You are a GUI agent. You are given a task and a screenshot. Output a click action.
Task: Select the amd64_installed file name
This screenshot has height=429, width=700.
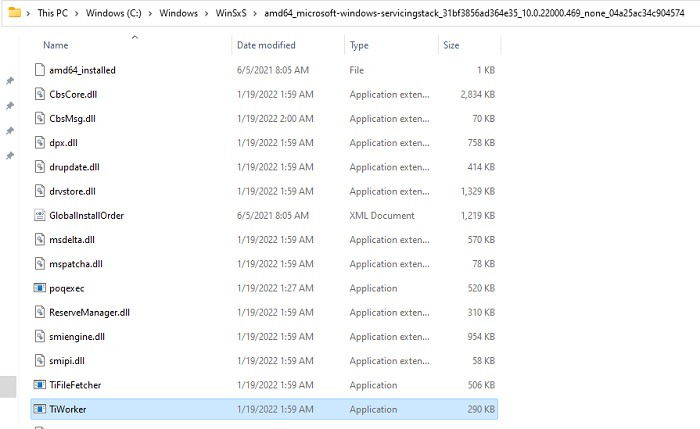pyautogui.click(x=82, y=70)
